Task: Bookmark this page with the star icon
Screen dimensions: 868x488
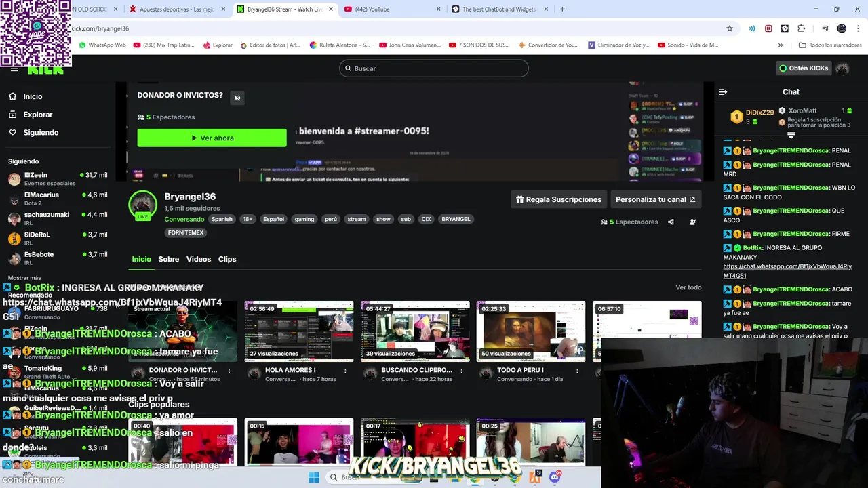Action: click(730, 28)
